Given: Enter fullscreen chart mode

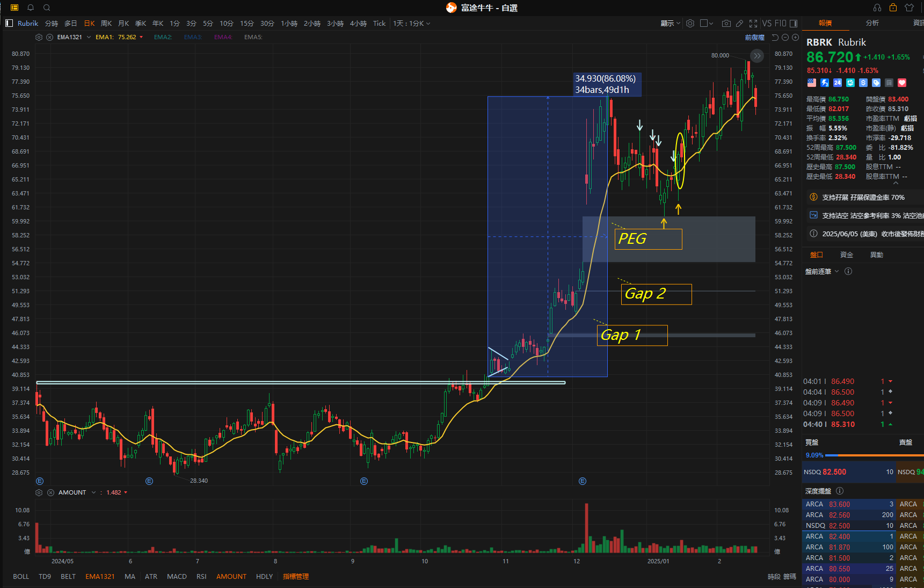Looking at the screenshot, I should 753,23.
